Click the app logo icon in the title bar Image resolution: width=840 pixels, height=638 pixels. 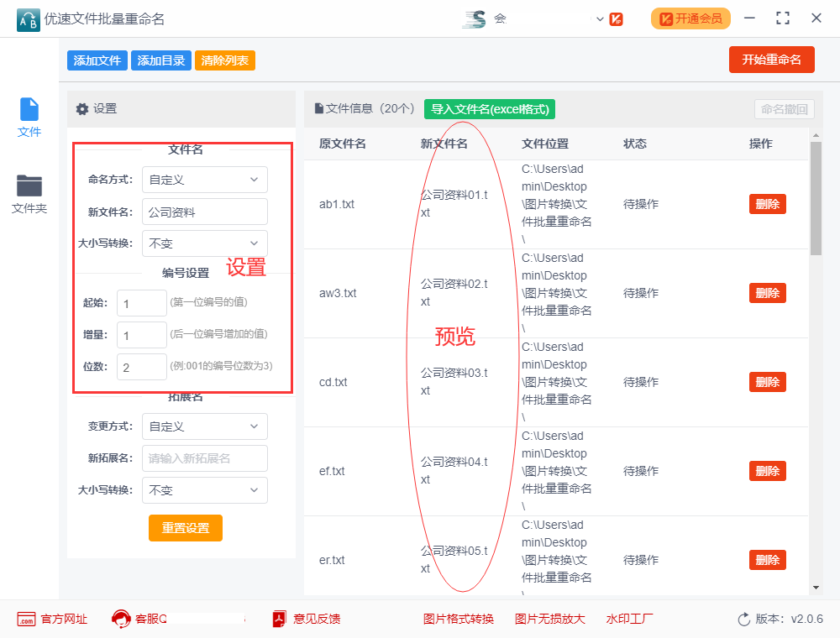[28, 20]
